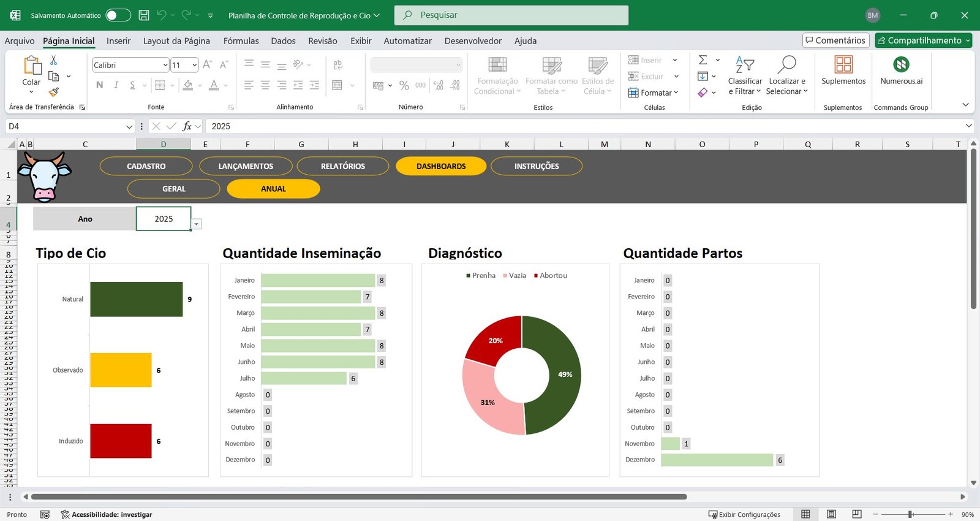Expand the font name Calibri dropdown
This screenshot has height=521, width=980.
pyautogui.click(x=165, y=65)
